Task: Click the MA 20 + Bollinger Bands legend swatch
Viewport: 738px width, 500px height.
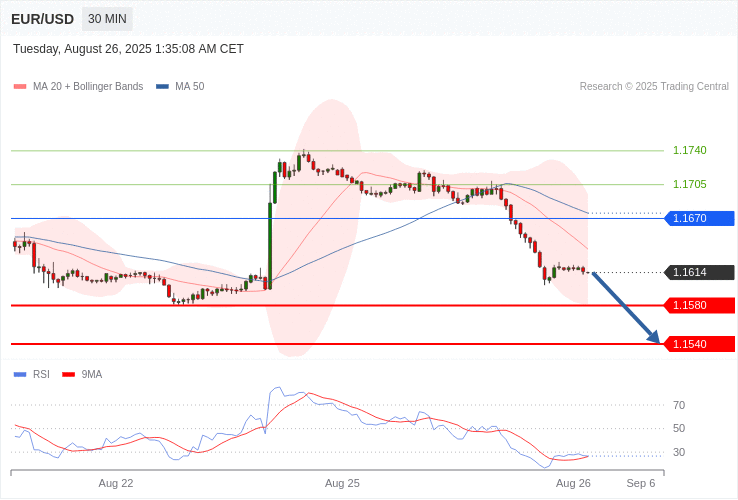Action: 20,87
